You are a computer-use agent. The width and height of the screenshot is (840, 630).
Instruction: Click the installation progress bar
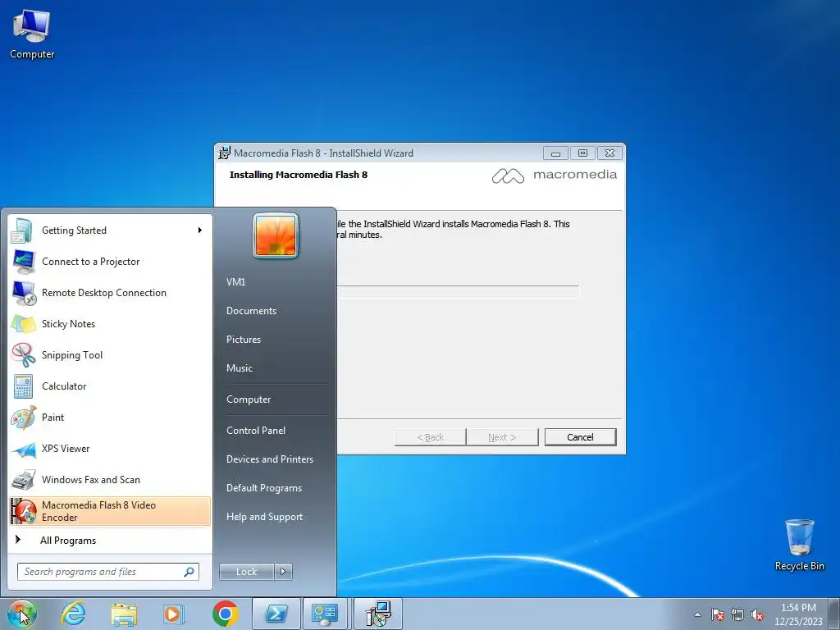(458, 292)
